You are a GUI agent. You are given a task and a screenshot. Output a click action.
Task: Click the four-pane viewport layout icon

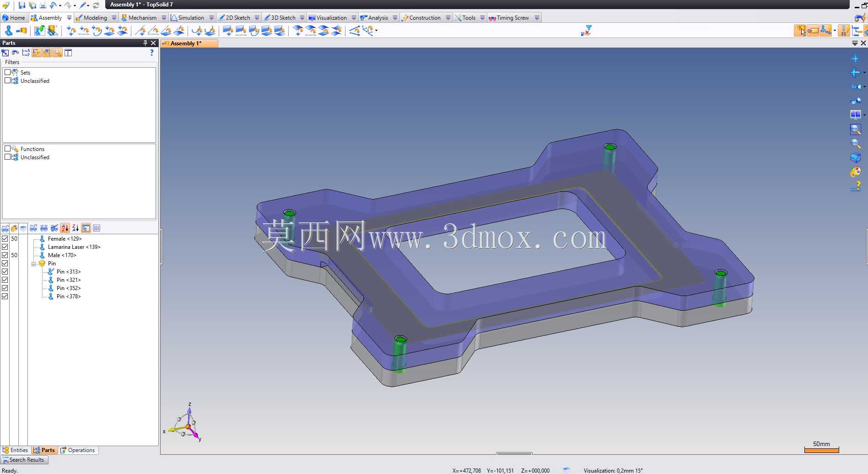[x=855, y=114]
